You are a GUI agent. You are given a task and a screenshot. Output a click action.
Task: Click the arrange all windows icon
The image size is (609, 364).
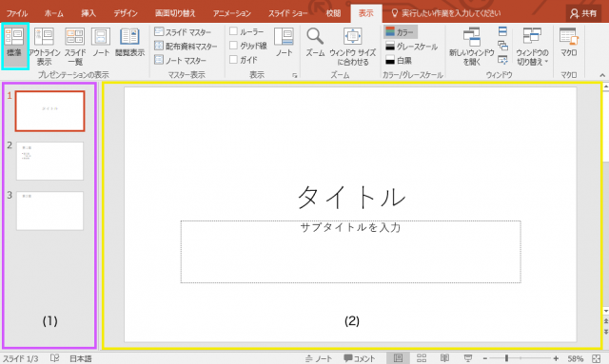coord(502,31)
